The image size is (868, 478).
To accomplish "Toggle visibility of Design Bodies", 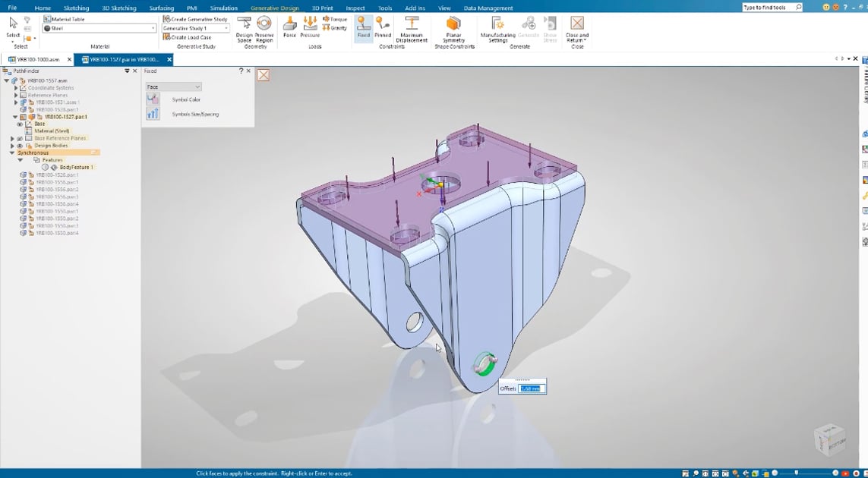I will 21,146.
